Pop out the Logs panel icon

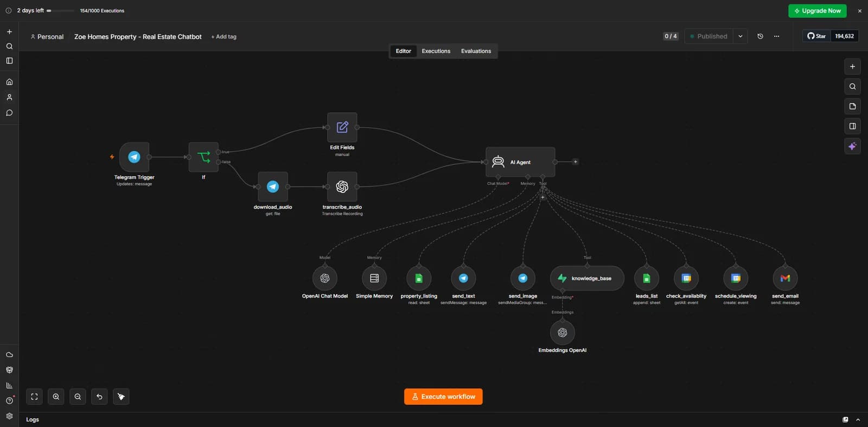(x=845, y=419)
